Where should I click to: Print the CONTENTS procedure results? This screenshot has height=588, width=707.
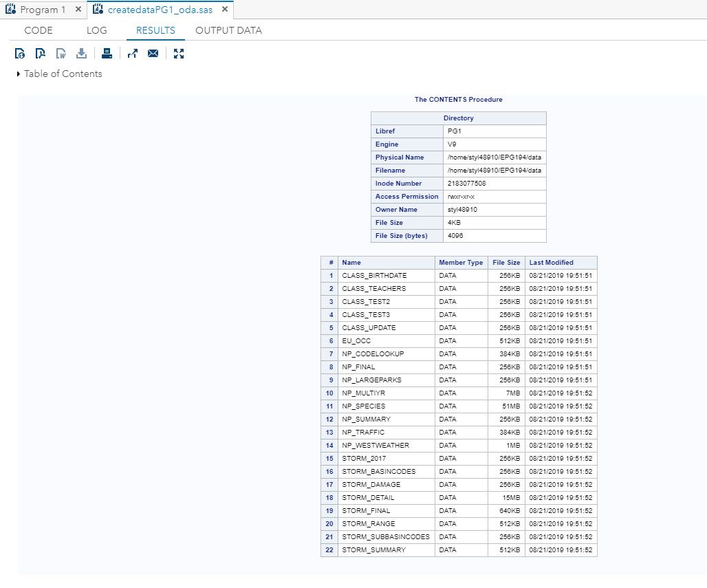pos(107,53)
